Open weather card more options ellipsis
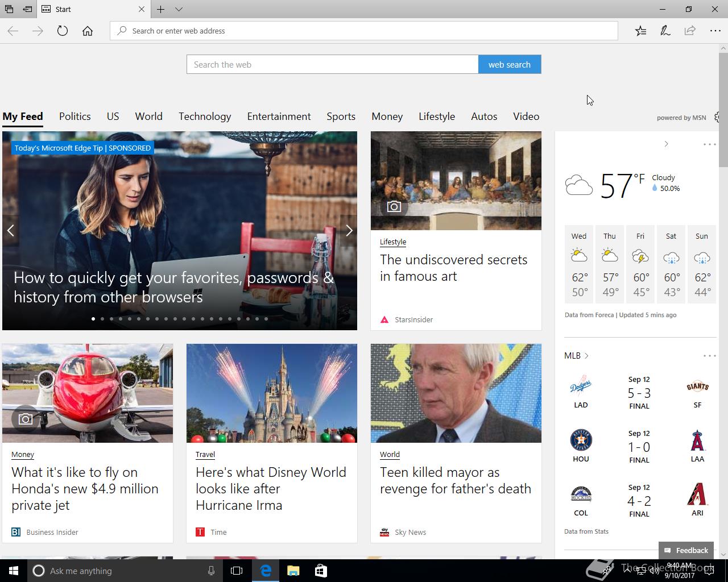This screenshot has height=582, width=728. 709,144
